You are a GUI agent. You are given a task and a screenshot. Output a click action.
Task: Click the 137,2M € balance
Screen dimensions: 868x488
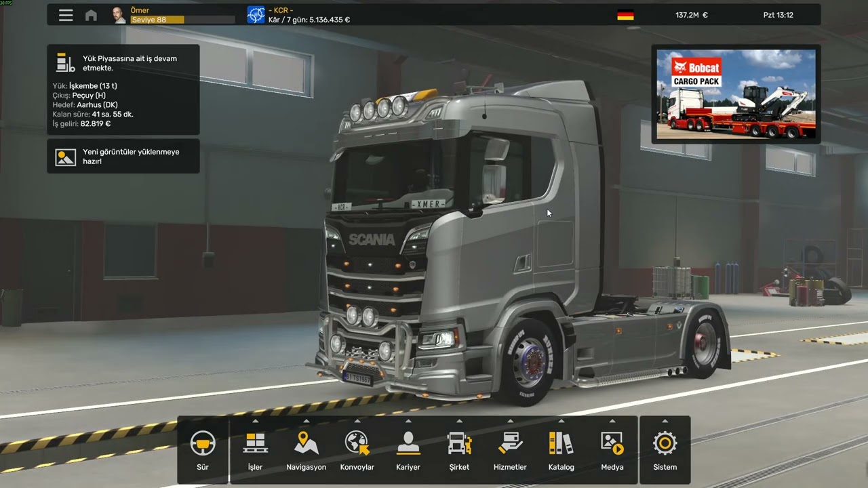pos(691,15)
